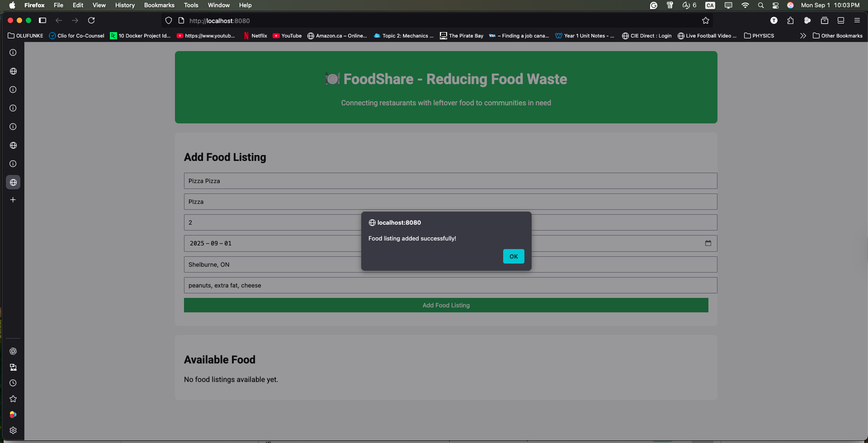Open the History menu
This screenshot has width=868, height=443.
tap(125, 5)
